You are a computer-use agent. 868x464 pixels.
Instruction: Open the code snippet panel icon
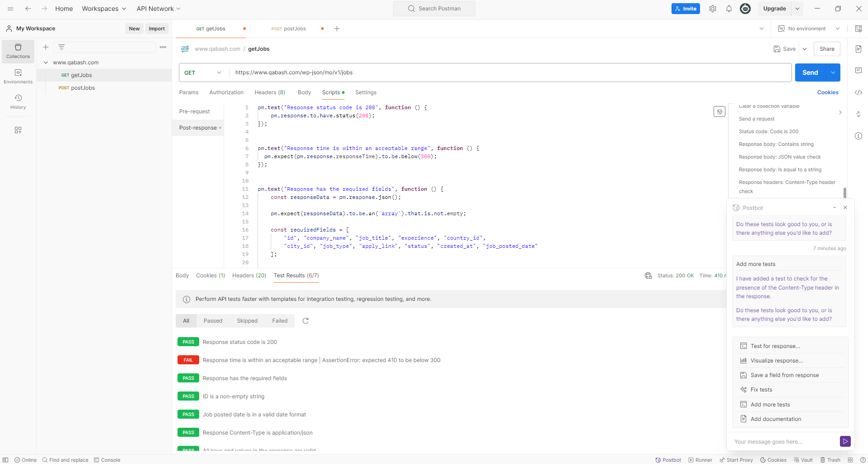tap(858, 92)
